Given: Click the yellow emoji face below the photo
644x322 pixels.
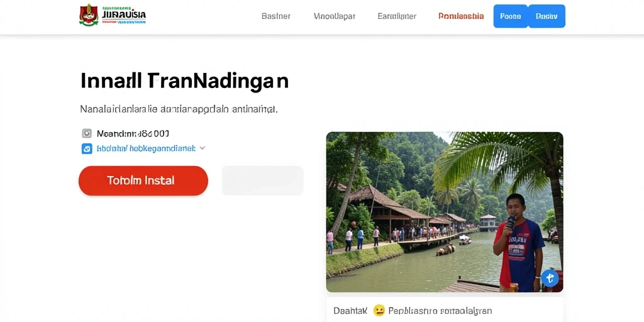Looking at the screenshot, I should [378, 311].
